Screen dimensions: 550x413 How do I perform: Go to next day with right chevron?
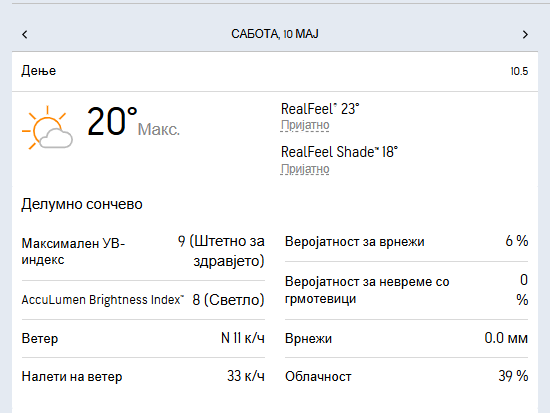[525, 34]
